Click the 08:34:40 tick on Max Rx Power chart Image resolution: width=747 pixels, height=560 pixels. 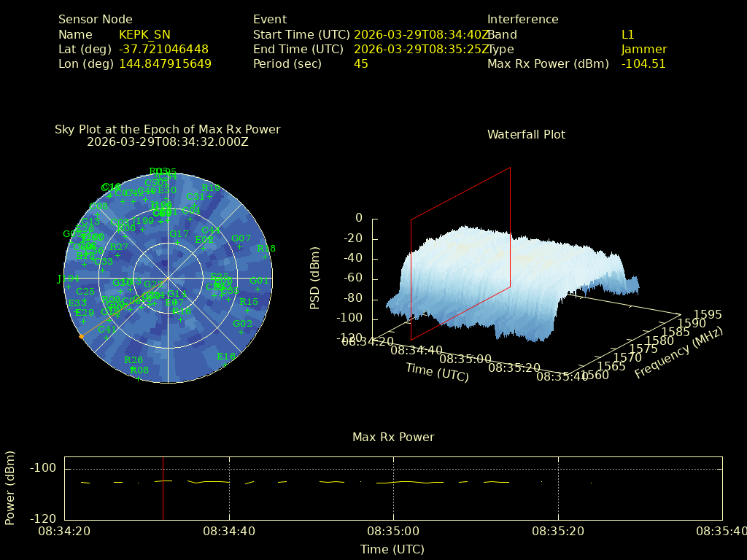point(229,532)
